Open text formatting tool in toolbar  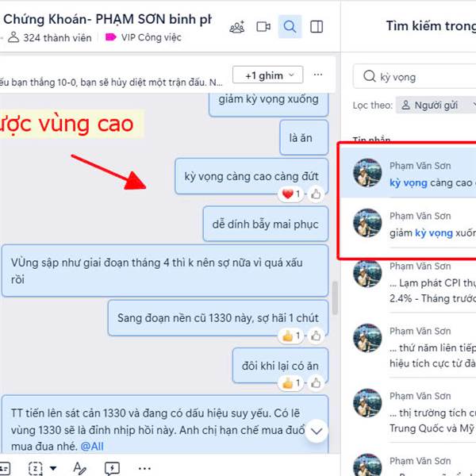[x=79, y=468]
